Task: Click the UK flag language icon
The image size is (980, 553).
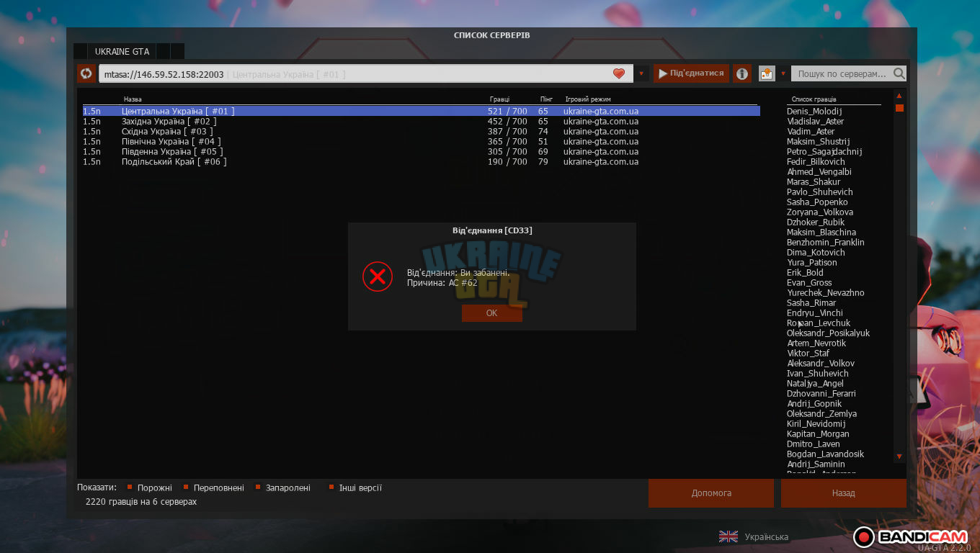Action: pos(729,536)
